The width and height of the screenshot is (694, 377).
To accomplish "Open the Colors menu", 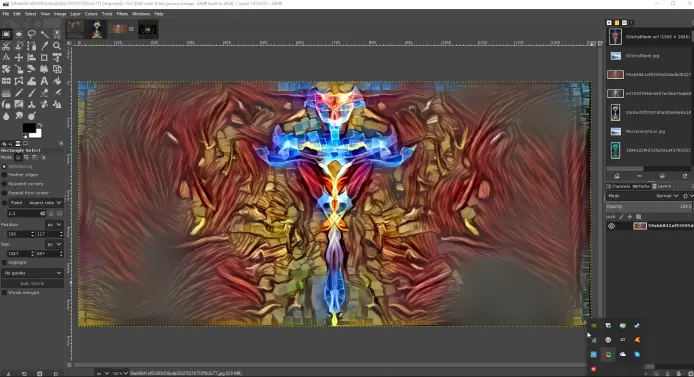I will click(91, 14).
